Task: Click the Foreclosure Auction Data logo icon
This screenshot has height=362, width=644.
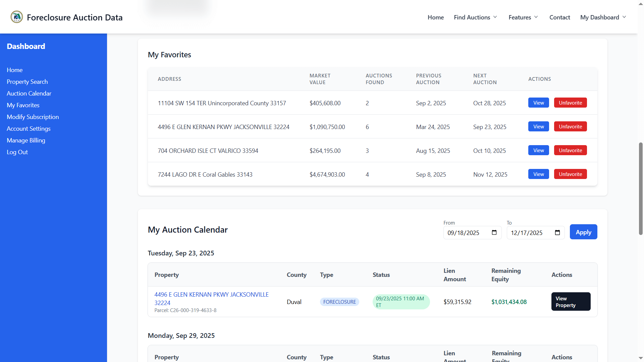Action: tap(16, 17)
